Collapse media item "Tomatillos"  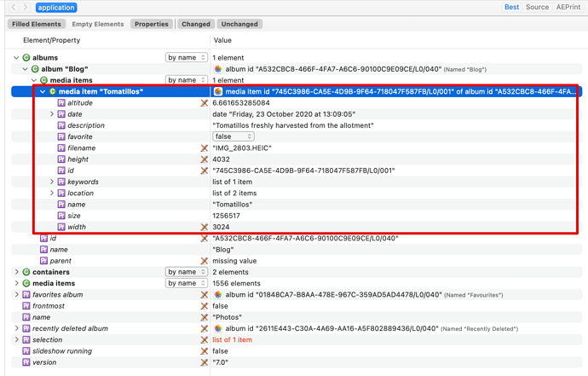click(x=43, y=91)
